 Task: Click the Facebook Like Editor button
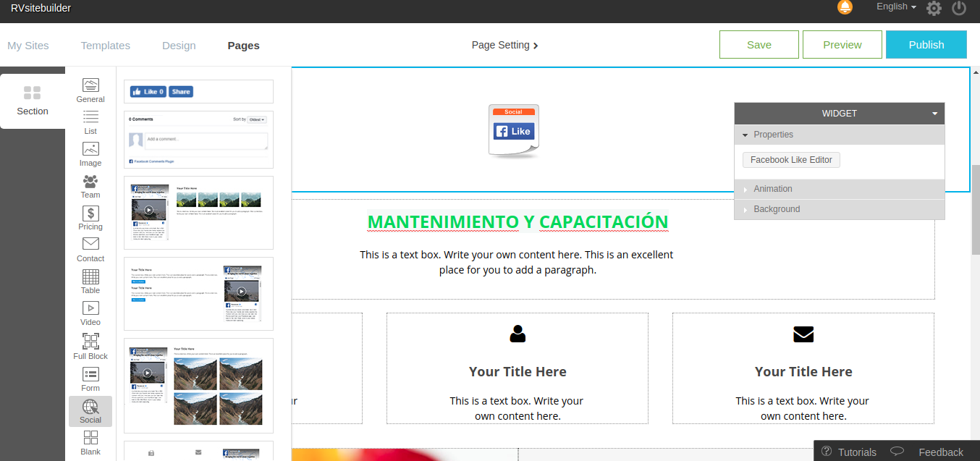click(x=791, y=160)
